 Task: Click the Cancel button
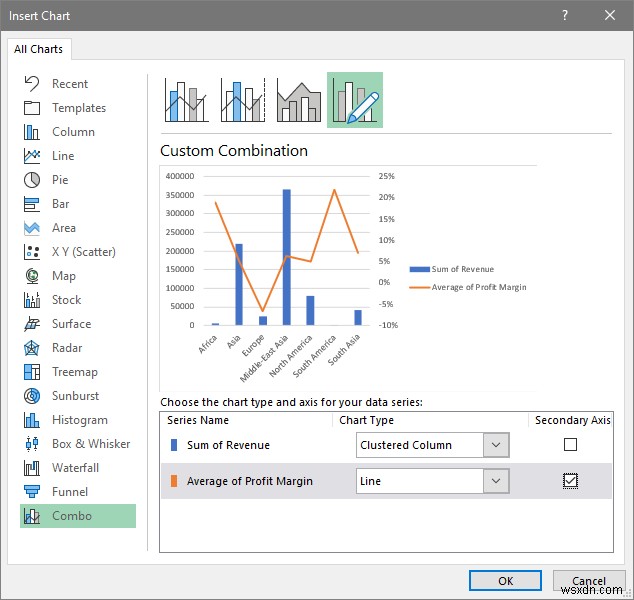(589, 581)
